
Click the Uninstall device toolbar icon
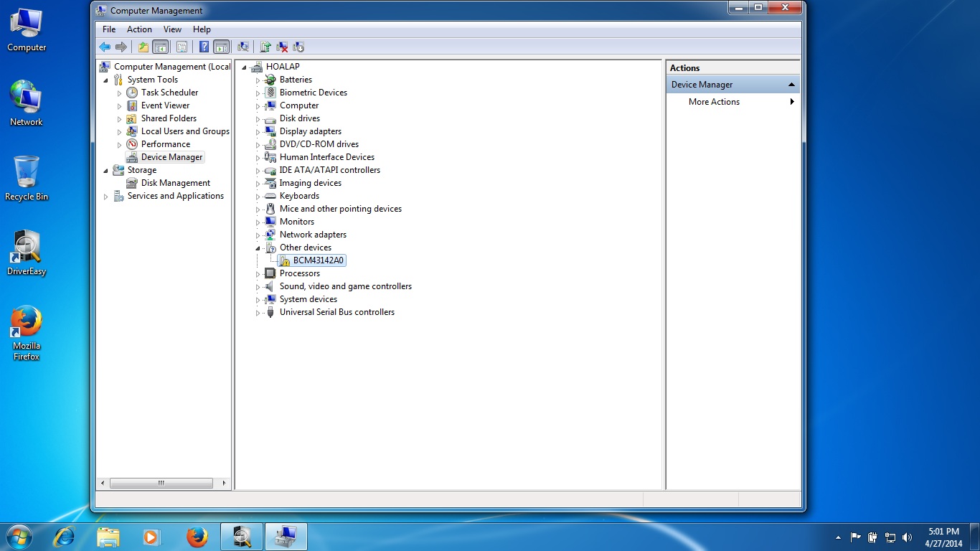[x=283, y=47]
